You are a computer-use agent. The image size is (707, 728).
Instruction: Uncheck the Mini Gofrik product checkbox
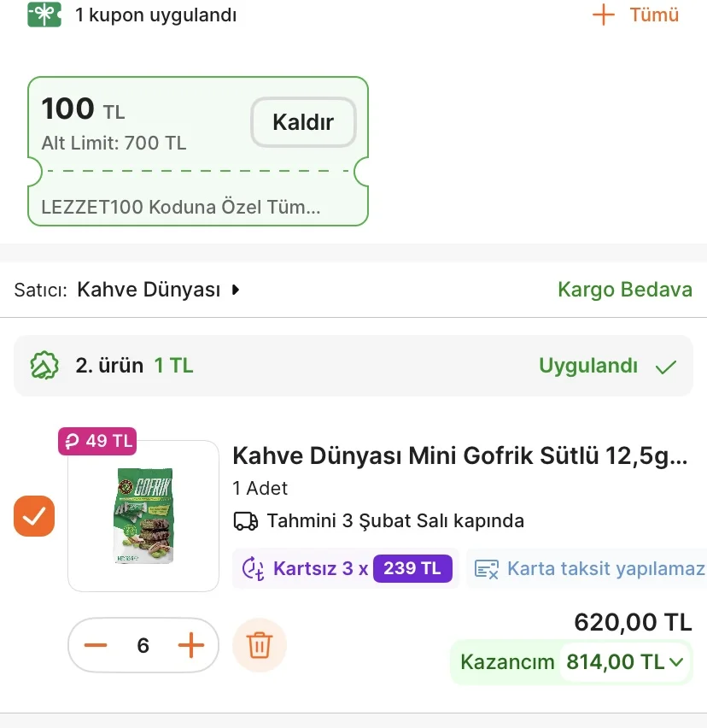(34, 516)
